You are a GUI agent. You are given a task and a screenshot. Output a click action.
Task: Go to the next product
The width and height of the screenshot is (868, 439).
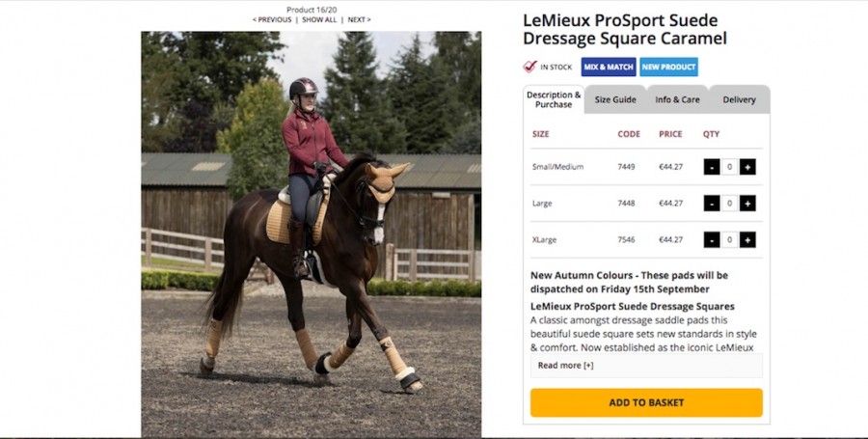click(x=358, y=19)
